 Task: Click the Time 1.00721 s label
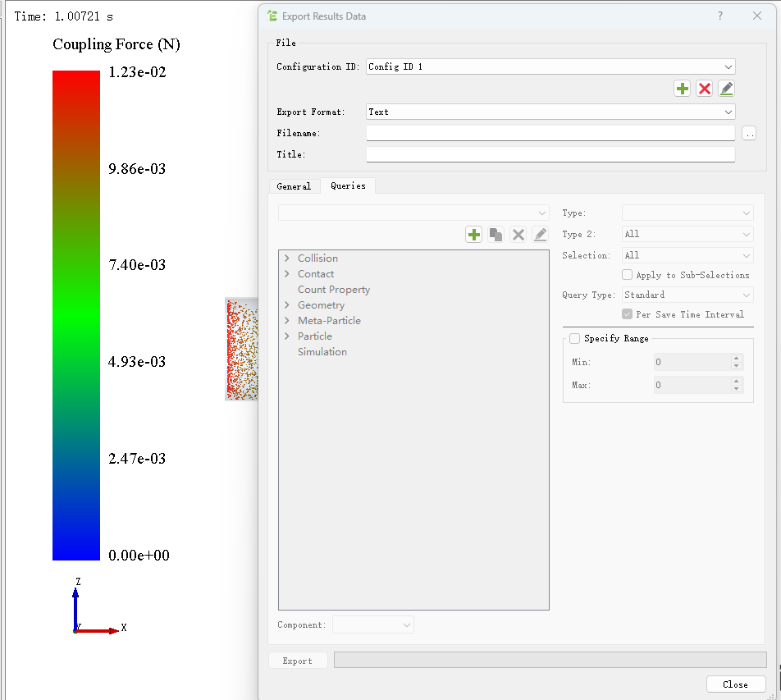(x=63, y=16)
